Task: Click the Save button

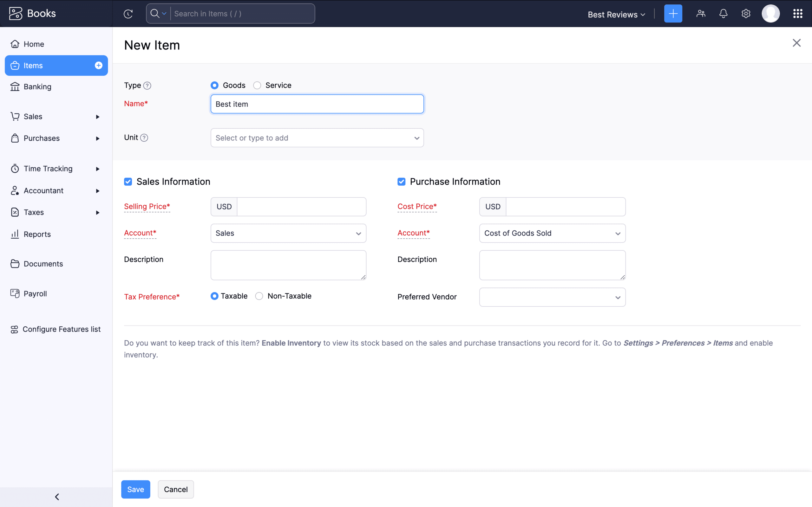Action: [135, 489]
